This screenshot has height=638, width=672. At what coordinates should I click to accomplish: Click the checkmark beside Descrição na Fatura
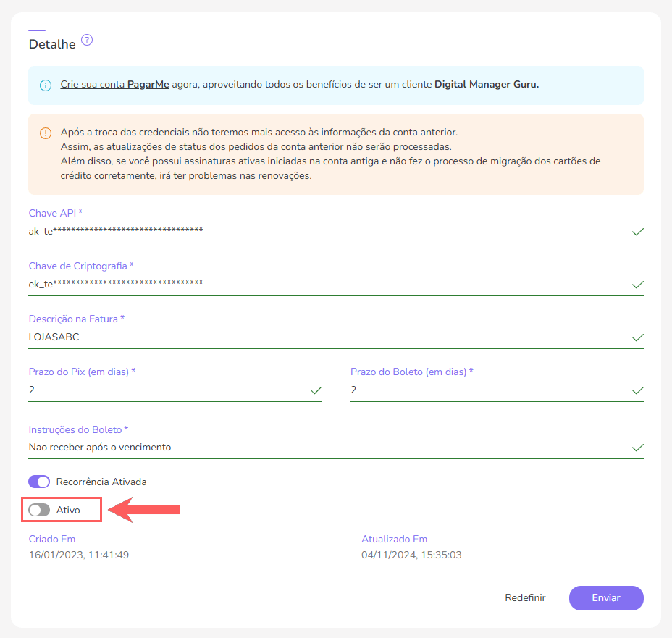pyautogui.click(x=638, y=337)
